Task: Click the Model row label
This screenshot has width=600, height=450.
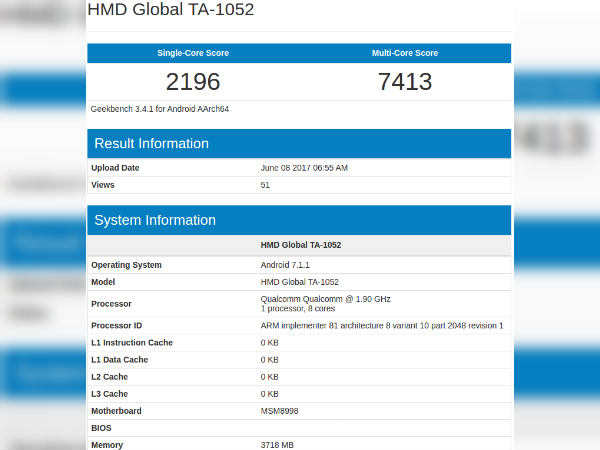Action: (103, 282)
